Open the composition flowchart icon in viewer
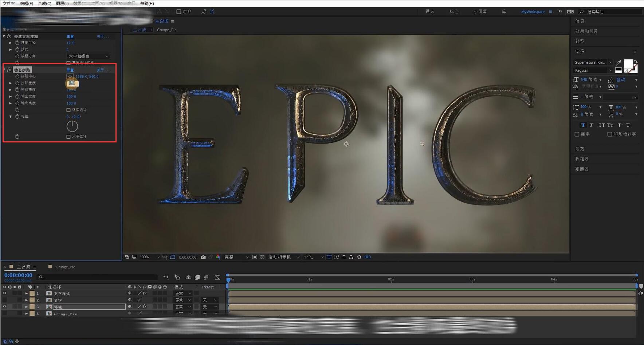This screenshot has height=345, width=644. tap(351, 257)
